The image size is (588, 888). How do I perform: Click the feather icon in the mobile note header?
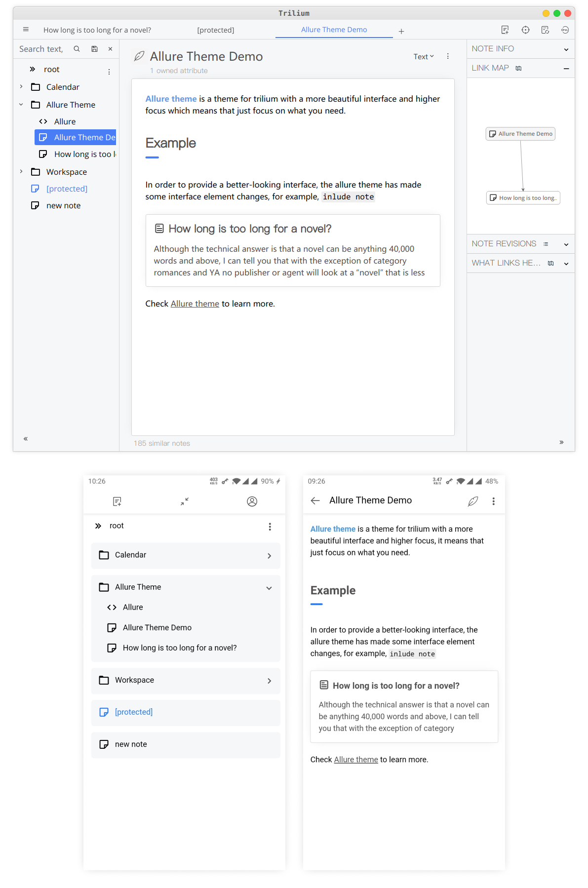[472, 501]
